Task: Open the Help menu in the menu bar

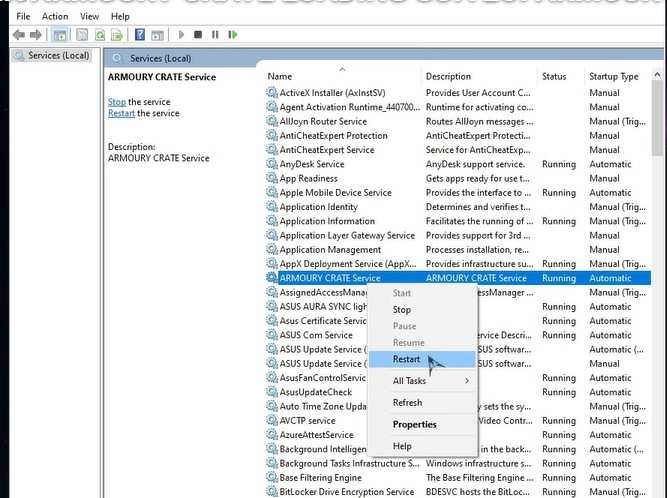Action: [120, 16]
